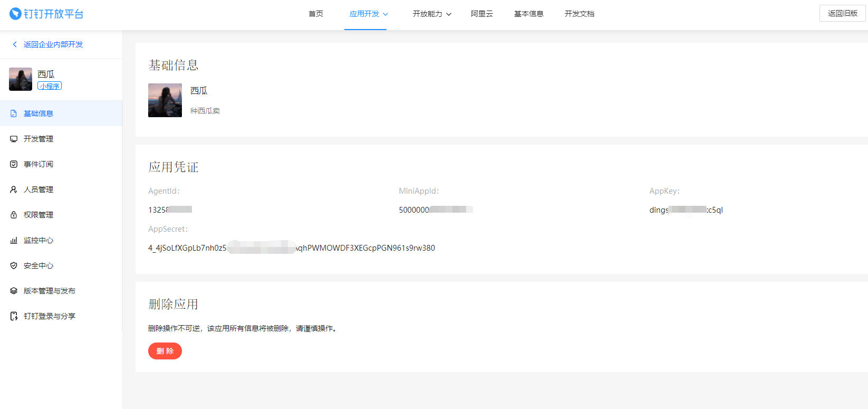Open 基本信息 in top navigation
Viewport: 868px width, 409px height.
pyautogui.click(x=529, y=14)
